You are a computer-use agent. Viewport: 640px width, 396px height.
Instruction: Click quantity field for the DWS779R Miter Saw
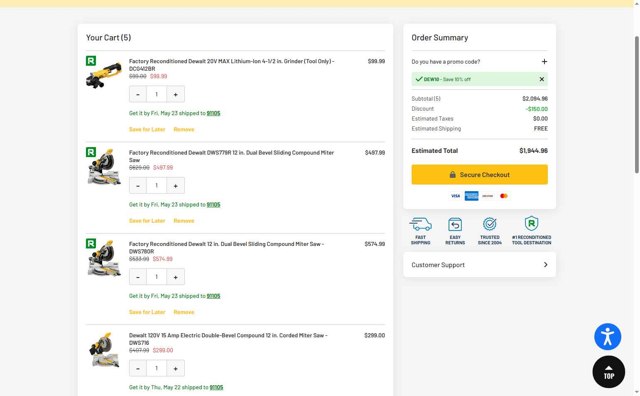(157, 186)
